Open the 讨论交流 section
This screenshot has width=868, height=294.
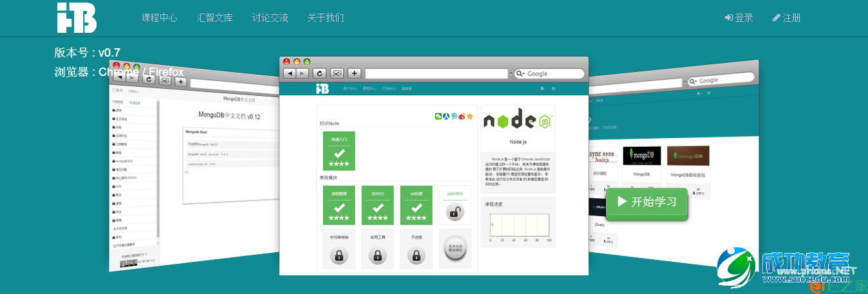tap(270, 18)
